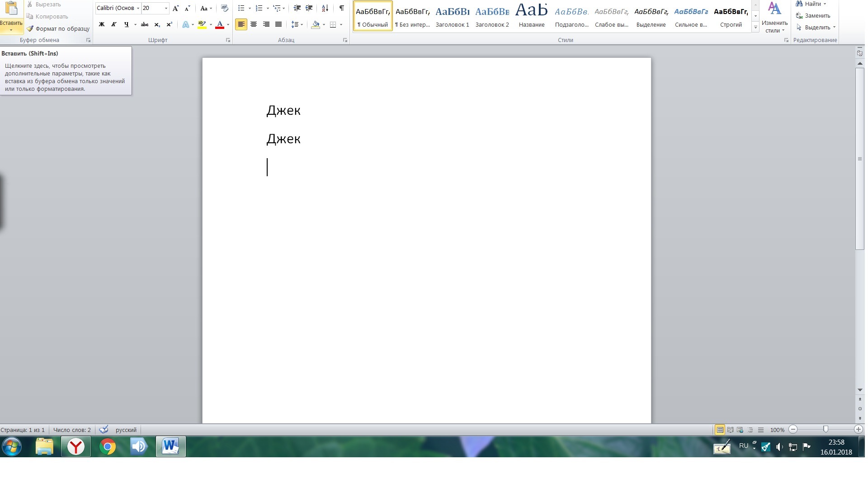Open Google Chrome from the taskbar
Screen dimensions: 868x488
pyautogui.click(x=108, y=446)
